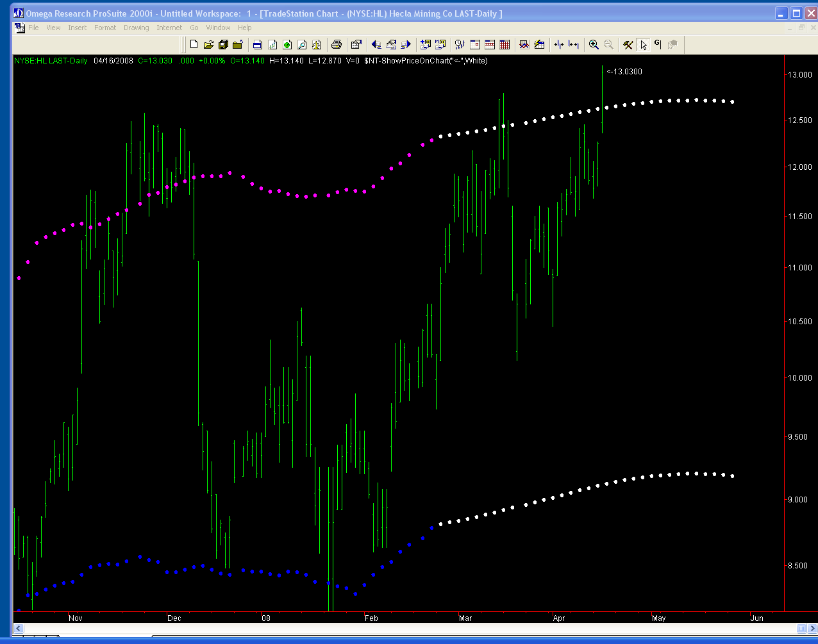
Task: Click the NYSE:HL LAST-Daily status label
Action: point(51,61)
